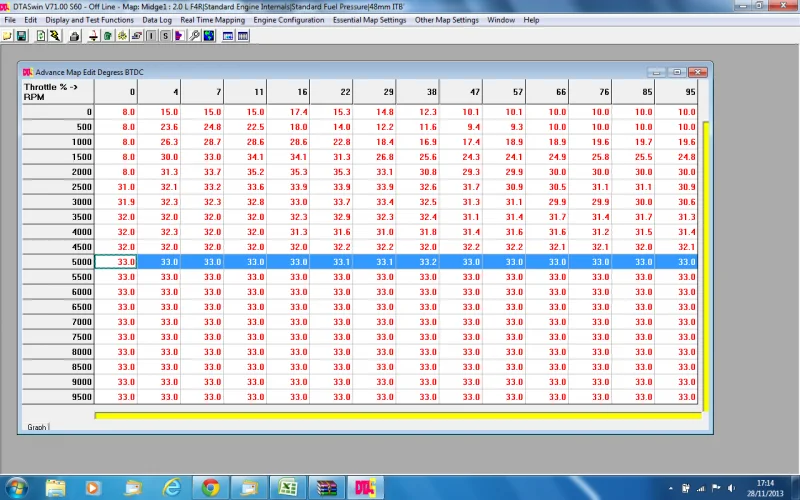Viewport: 800px width, 500px height.
Task: Click the 'S' toolbar button
Action: click(165, 36)
